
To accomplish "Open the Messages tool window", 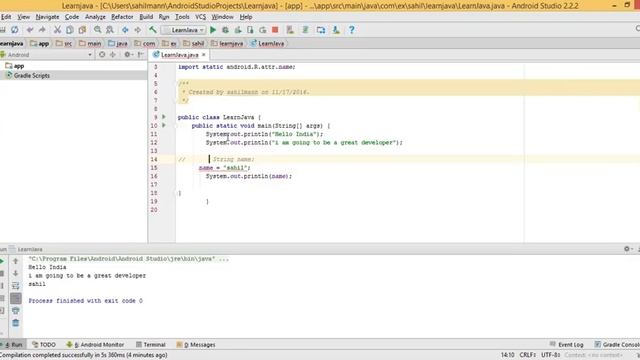I will pyautogui.click(x=196, y=344).
